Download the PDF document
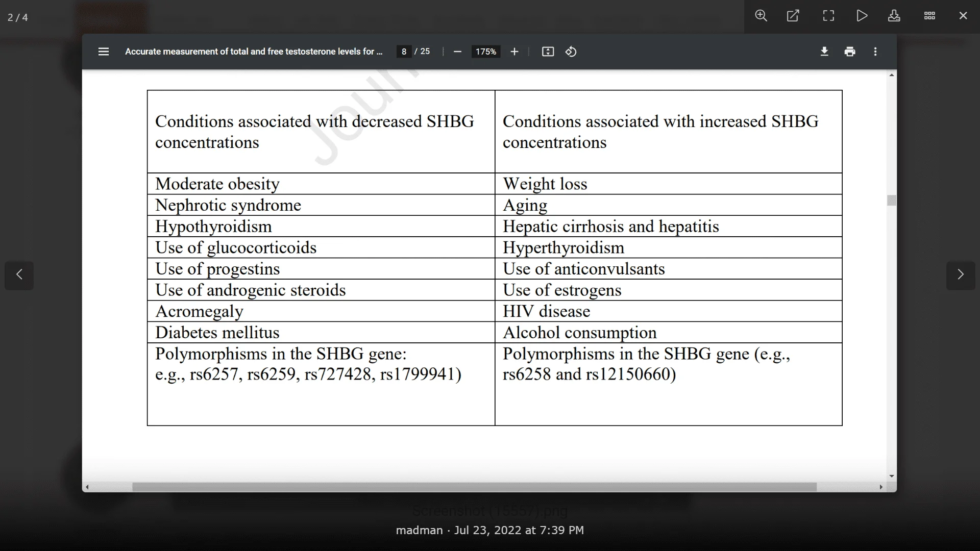The height and width of the screenshot is (551, 980). click(824, 52)
